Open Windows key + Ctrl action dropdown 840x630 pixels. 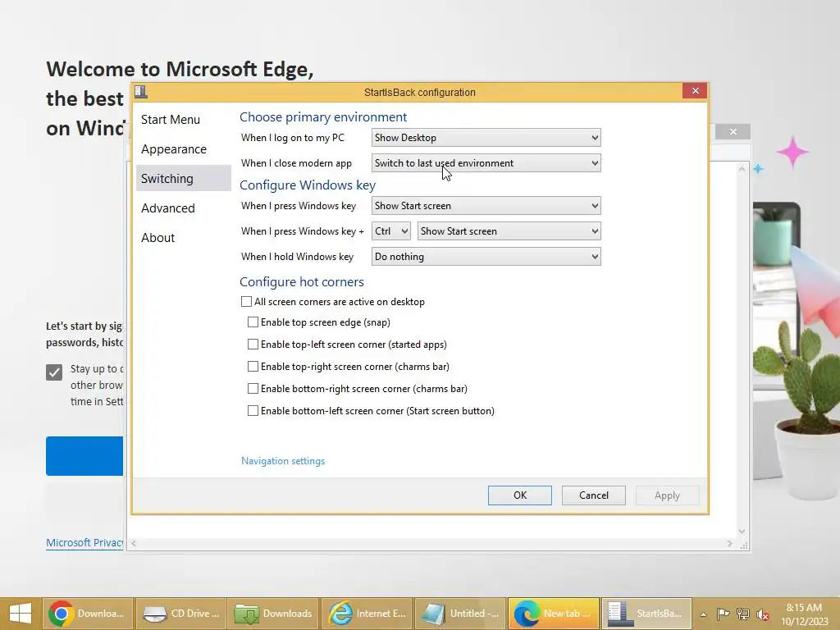(x=509, y=231)
